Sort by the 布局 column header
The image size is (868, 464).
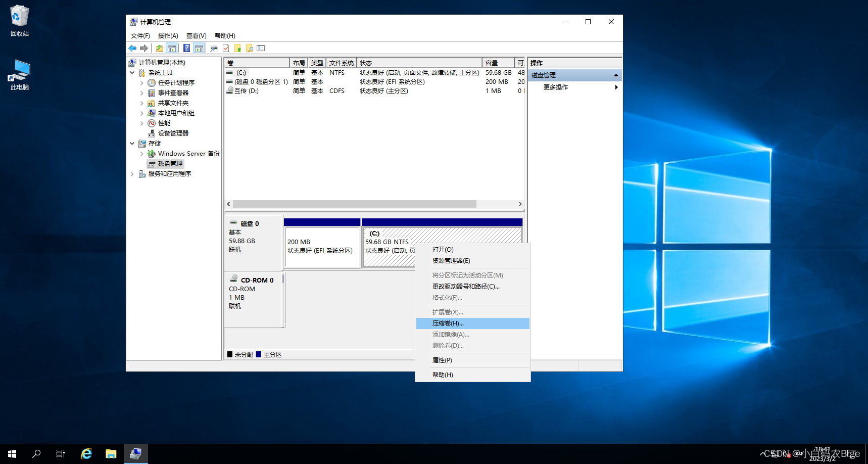tap(299, 63)
